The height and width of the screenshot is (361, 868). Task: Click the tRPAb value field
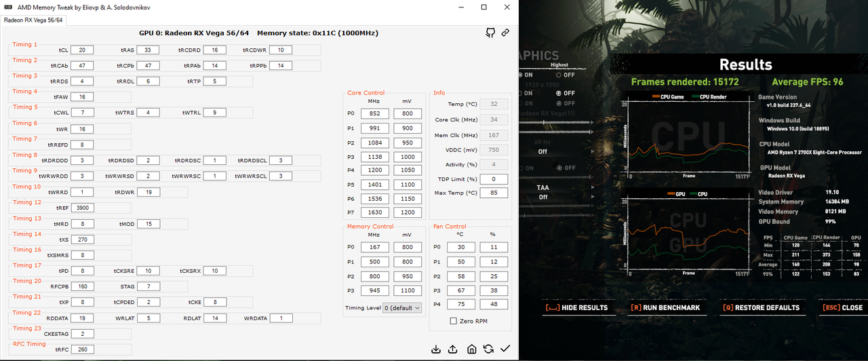[214, 66]
